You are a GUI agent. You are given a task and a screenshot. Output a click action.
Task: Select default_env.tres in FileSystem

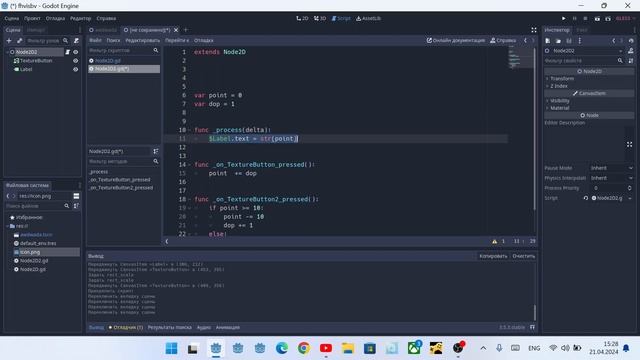(x=38, y=243)
